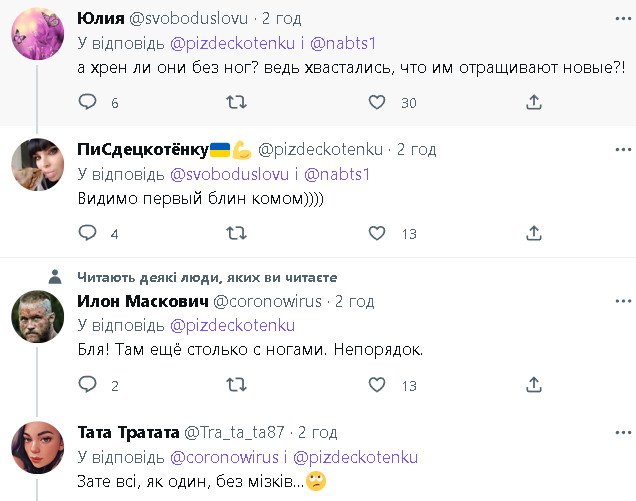Share Илон Маскович's tweet

click(x=534, y=385)
